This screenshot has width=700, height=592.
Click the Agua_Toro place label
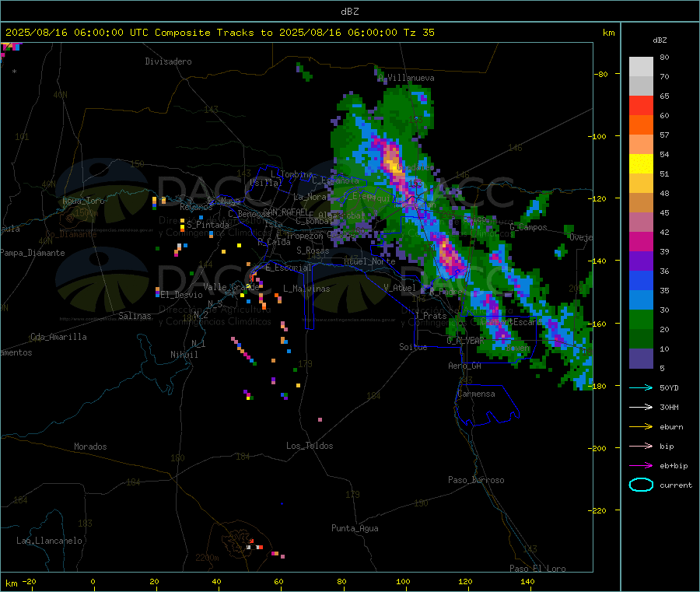pos(83,201)
